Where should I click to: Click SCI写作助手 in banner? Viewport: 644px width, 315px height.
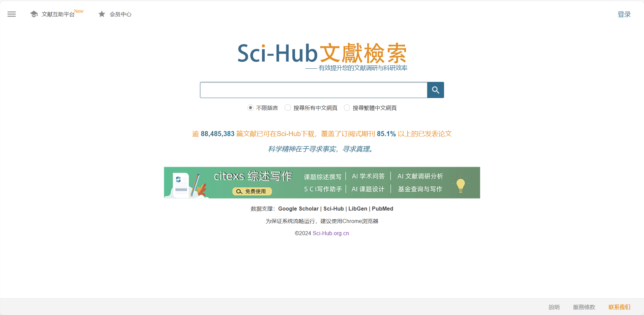click(x=323, y=189)
